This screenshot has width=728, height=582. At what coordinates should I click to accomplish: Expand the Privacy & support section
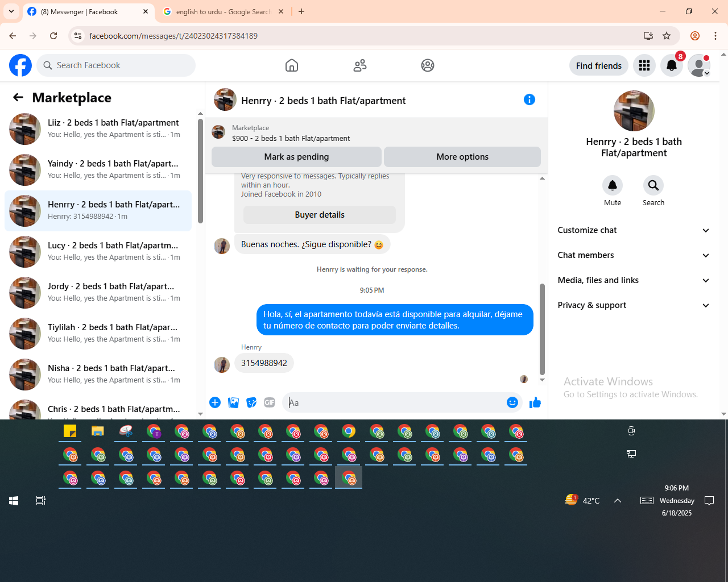tap(634, 305)
